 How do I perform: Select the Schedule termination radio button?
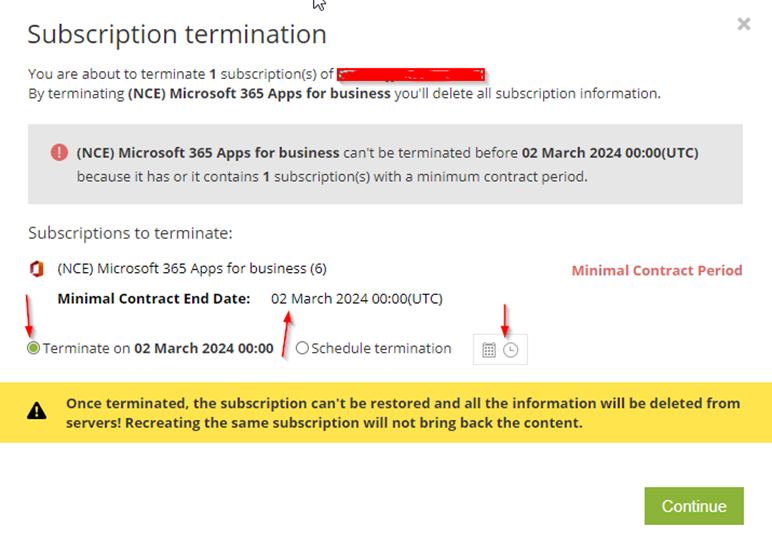pos(302,348)
